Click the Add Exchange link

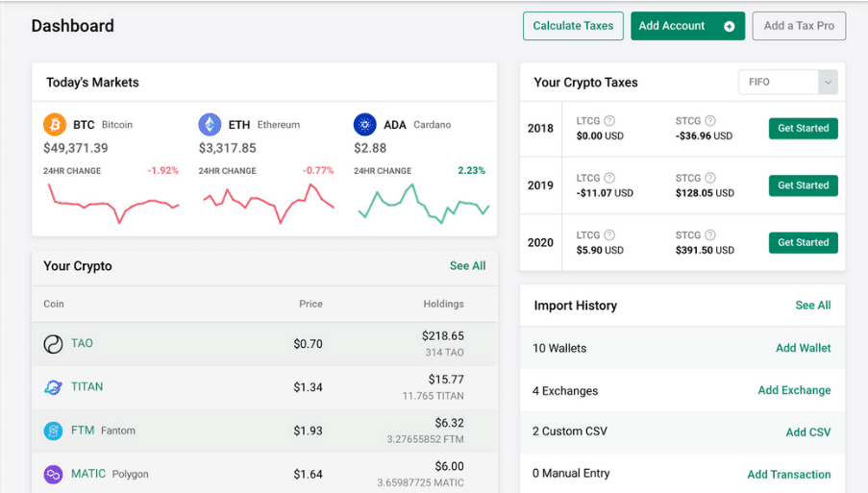coord(794,391)
